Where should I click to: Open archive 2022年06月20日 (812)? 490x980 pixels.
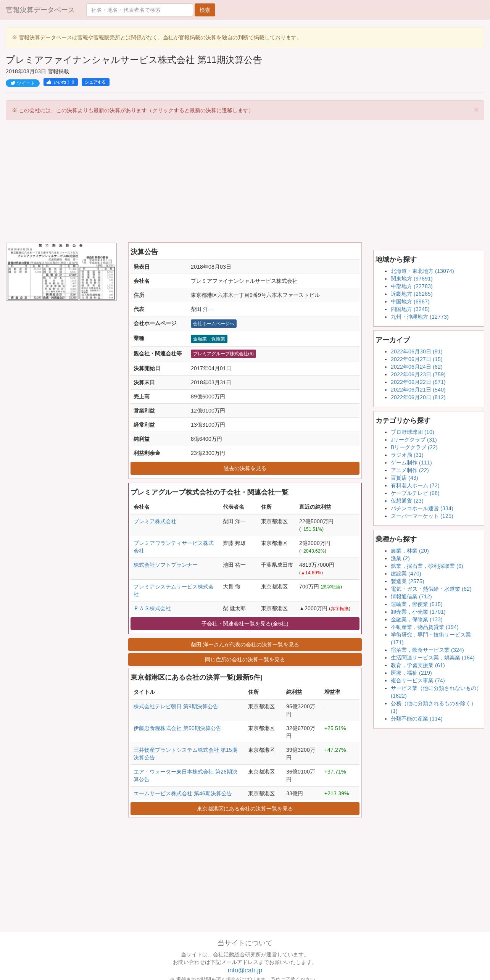418,397
